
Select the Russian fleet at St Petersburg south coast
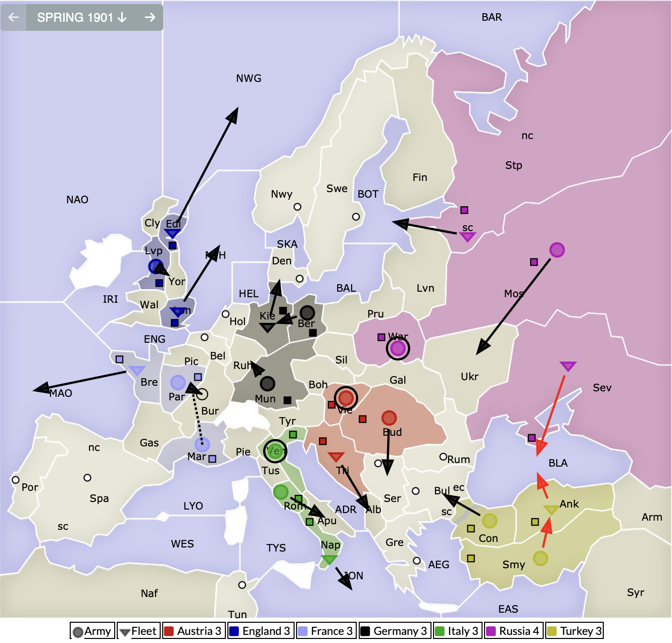tap(467, 237)
